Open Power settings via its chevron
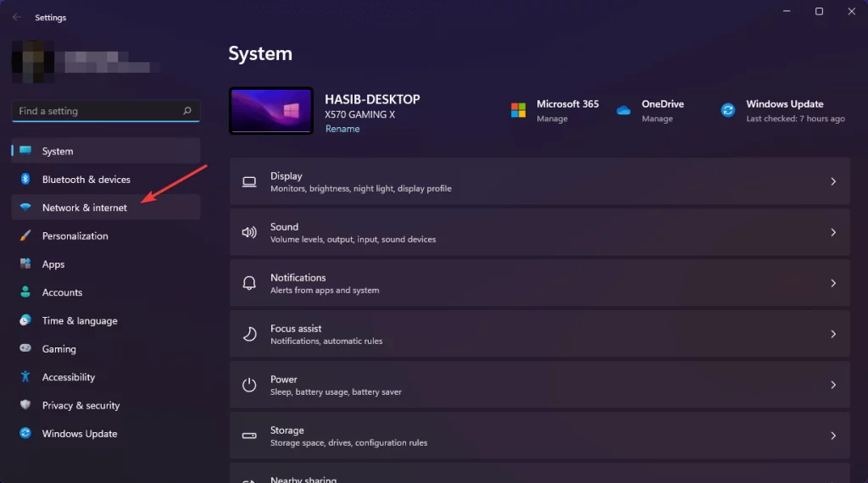 (x=833, y=385)
